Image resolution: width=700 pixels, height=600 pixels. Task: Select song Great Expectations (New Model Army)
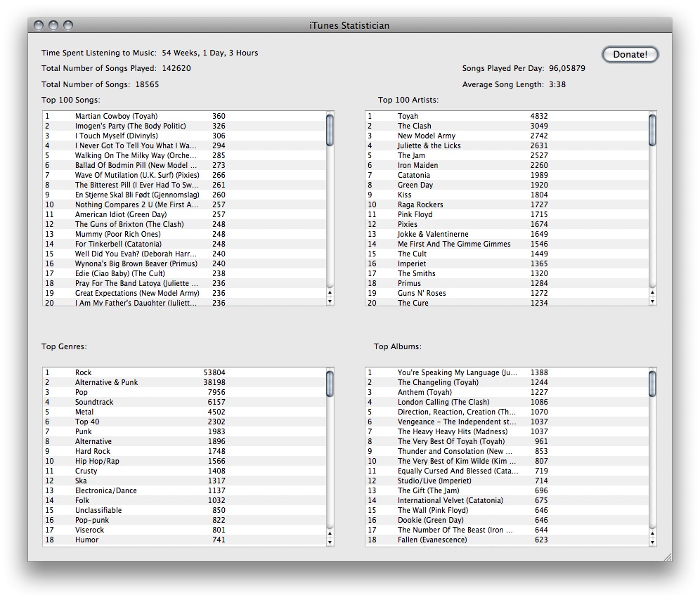[x=184, y=293]
